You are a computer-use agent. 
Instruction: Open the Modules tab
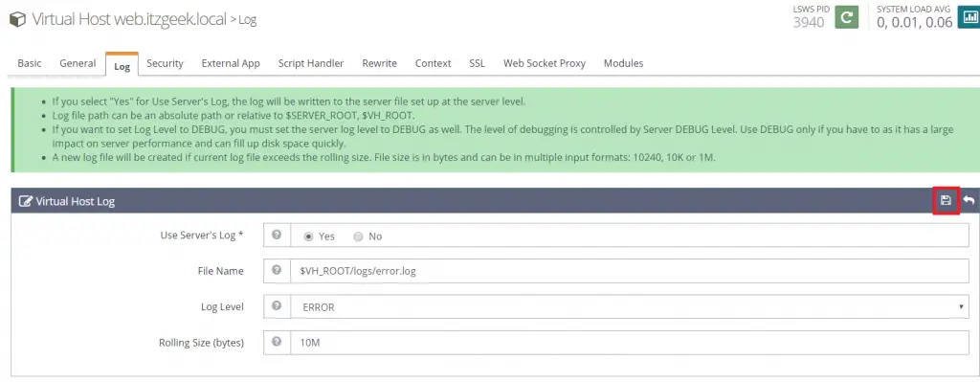tap(623, 63)
